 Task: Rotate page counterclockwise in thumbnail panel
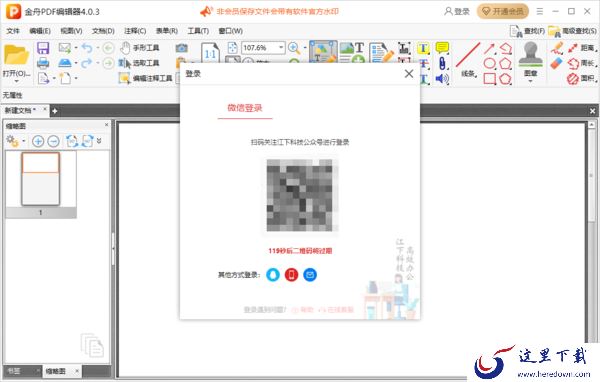[72, 141]
